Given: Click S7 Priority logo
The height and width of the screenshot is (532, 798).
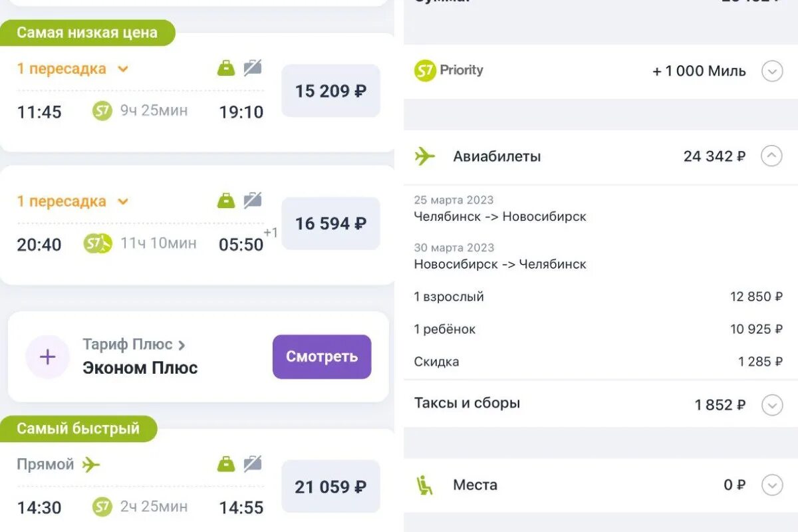Looking at the screenshot, I should point(449,70).
